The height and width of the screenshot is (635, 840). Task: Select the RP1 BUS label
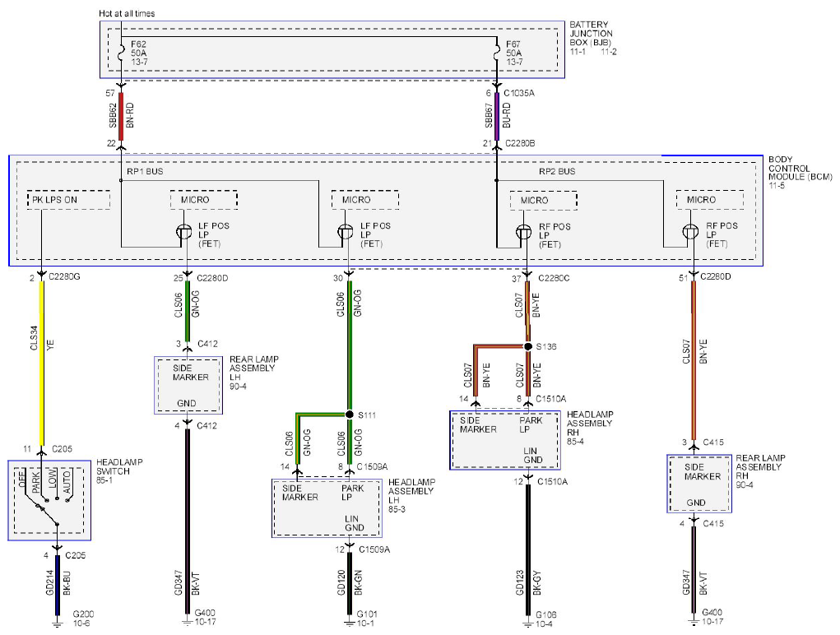tap(145, 171)
